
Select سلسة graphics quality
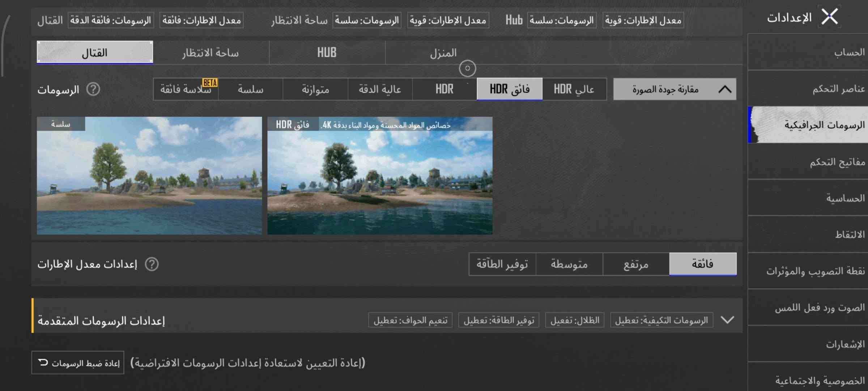click(x=250, y=89)
